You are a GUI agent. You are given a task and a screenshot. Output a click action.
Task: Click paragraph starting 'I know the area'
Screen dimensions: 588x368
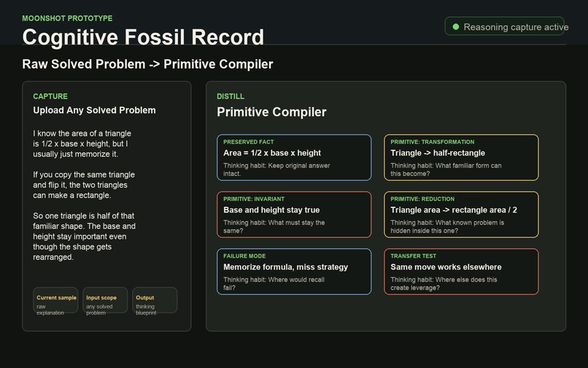pos(82,144)
